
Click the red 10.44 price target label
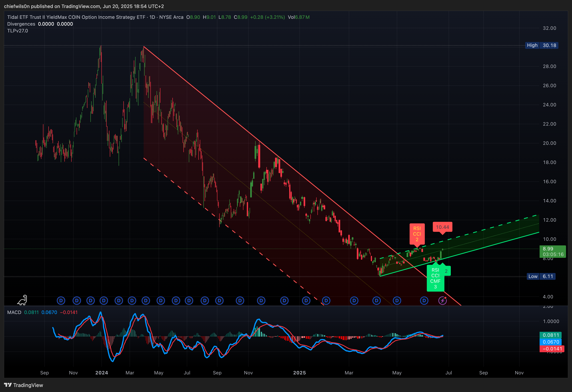click(x=443, y=227)
